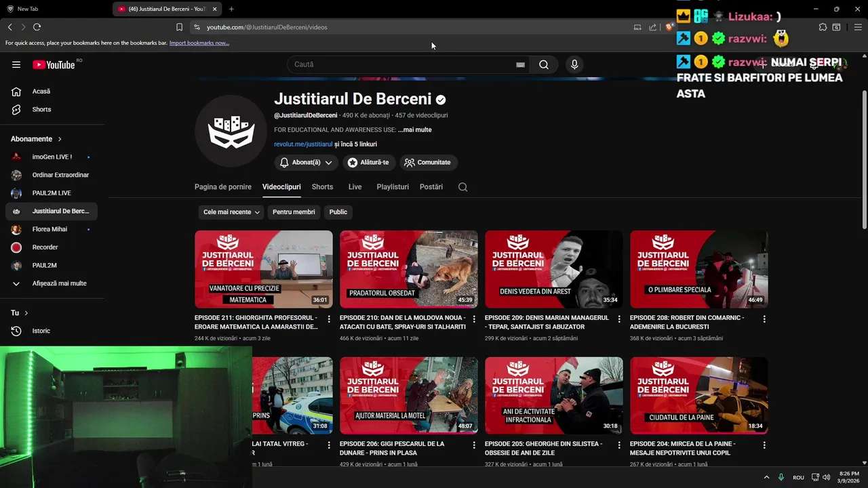Open the Recorder channel subscription
This screenshot has width=868, height=488.
coord(52,247)
